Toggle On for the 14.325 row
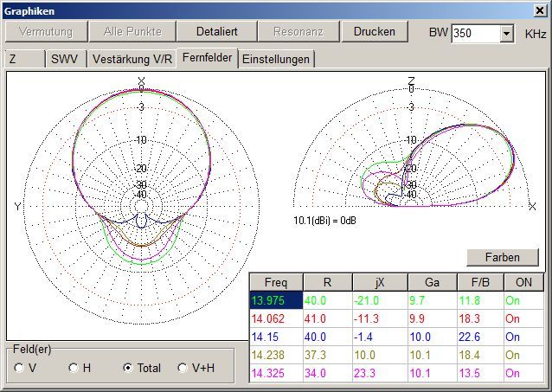Screen dimensions: 552x392 523,373
